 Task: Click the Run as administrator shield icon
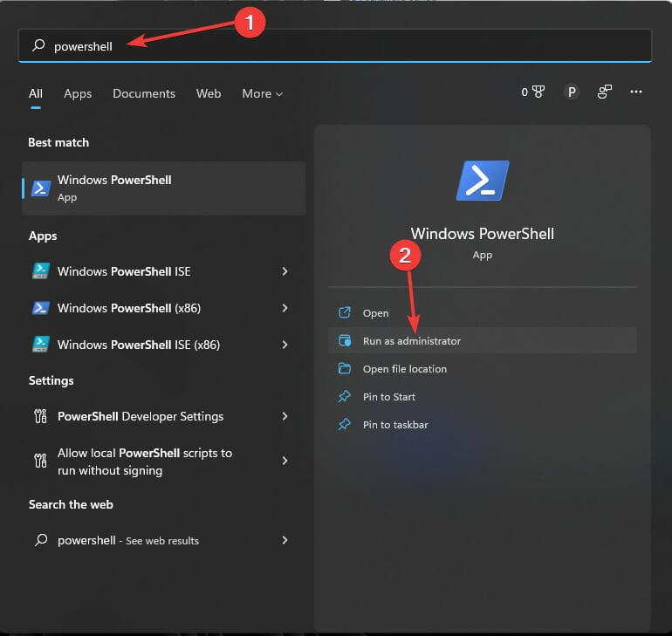pyautogui.click(x=345, y=340)
